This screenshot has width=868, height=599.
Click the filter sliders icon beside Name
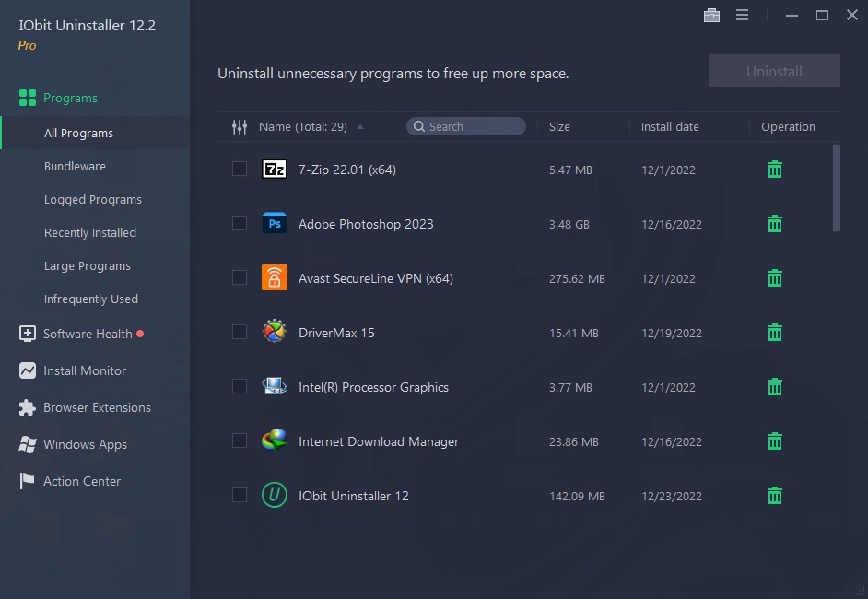240,127
